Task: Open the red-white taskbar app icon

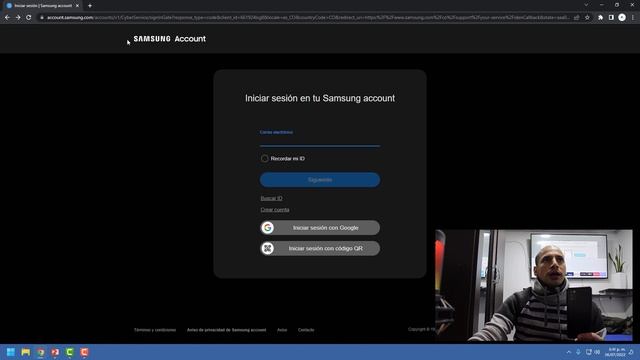Action: click(55, 352)
